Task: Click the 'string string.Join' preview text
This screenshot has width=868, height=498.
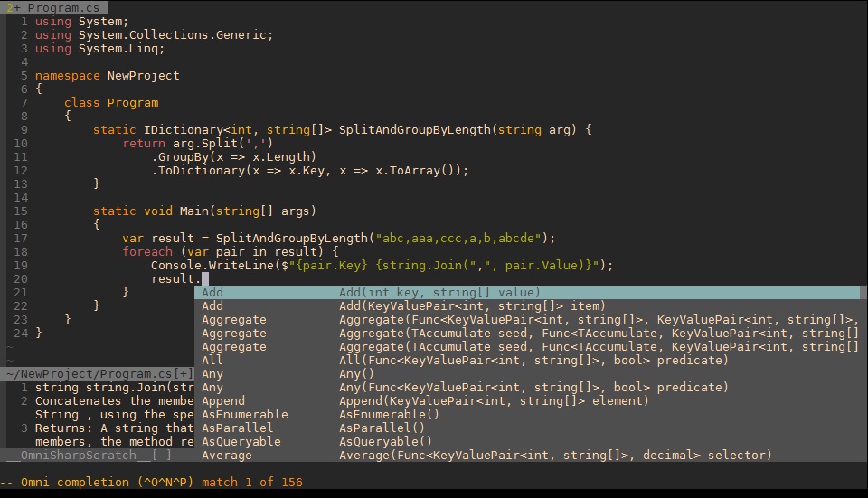Action: tap(108, 387)
